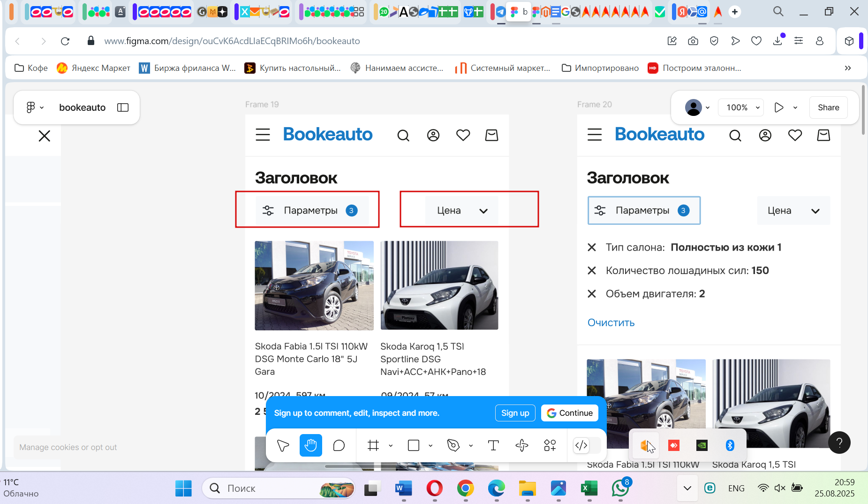Open hamburger menu in Frame 20
Viewport: 868px width, 504px height.
[x=595, y=135]
